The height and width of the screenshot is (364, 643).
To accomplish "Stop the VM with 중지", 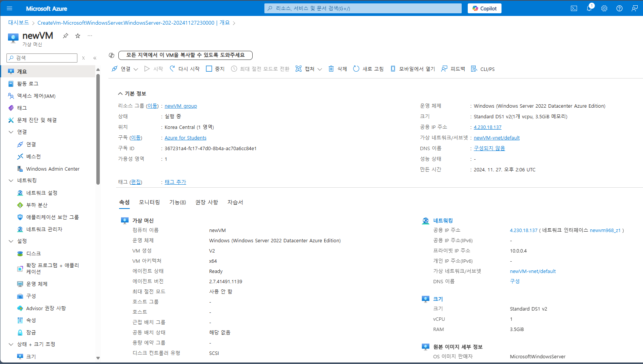I will pyautogui.click(x=215, y=69).
